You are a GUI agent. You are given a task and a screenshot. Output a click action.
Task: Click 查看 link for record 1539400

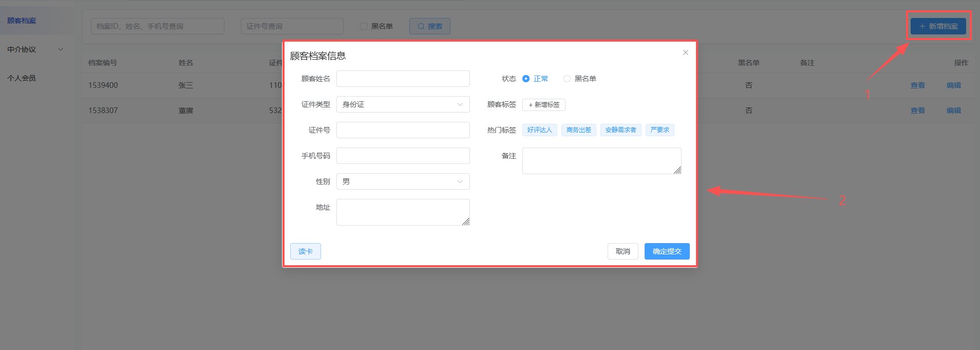click(918, 85)
